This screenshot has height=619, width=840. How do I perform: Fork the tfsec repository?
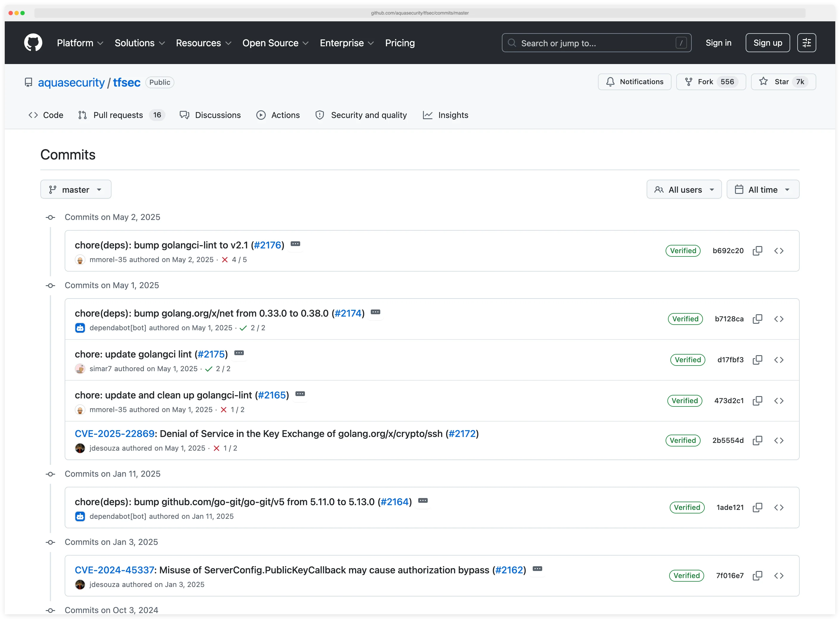(x=710, y=82)
